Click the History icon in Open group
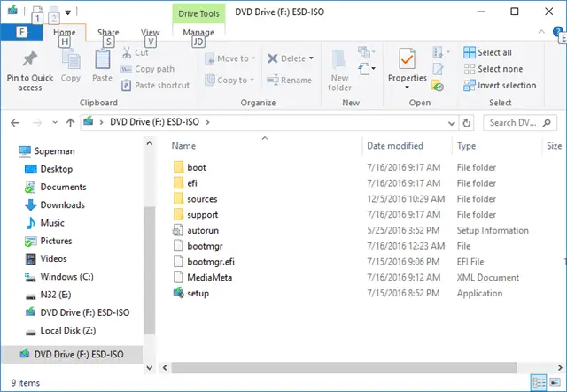Image resolution: width=567 pixels, height=392 pixels. tap(438, 86)
